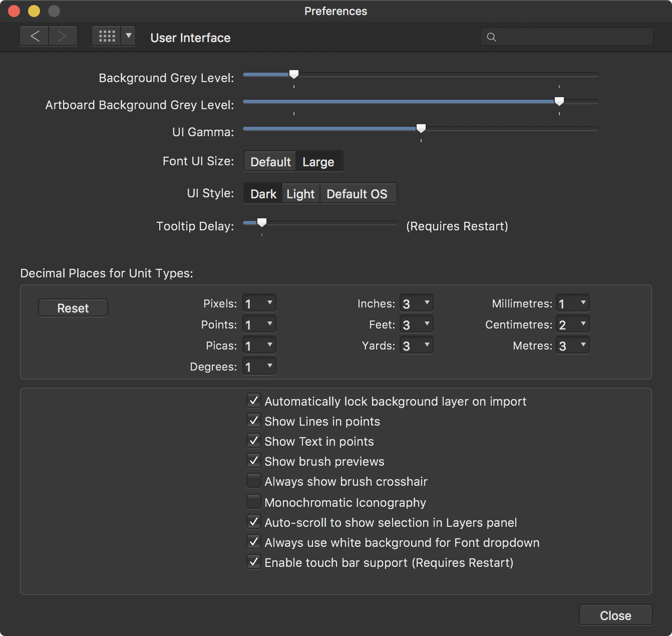Viewport: 672px width, 636px height.
Task: Enable Always show brush crosshair
Action: tap(254, 481)
